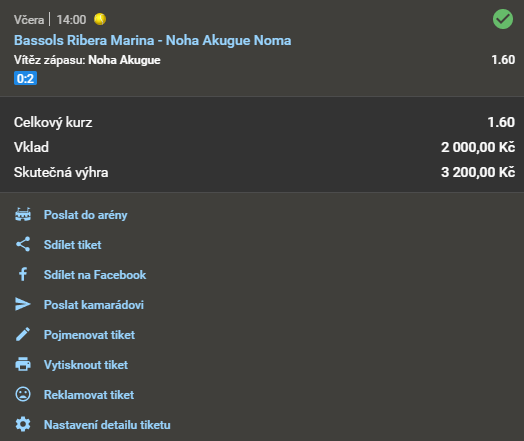Select Poslat do arény option
The width and height of the screenshot is (524, 441).
pos(86,215)
